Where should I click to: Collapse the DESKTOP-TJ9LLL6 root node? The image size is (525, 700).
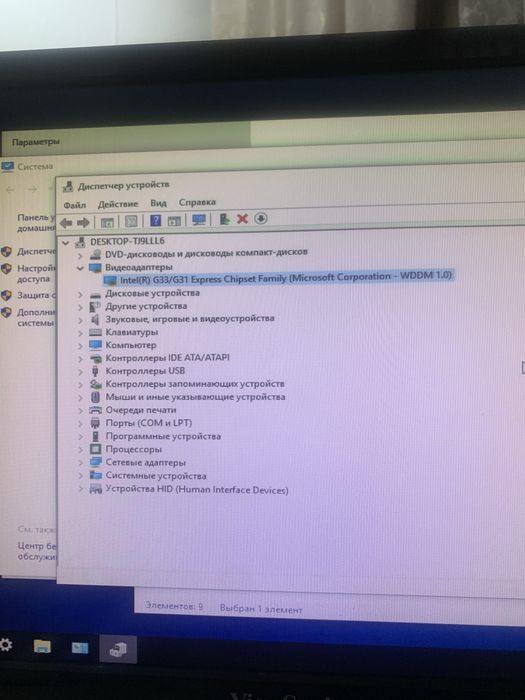66,243
